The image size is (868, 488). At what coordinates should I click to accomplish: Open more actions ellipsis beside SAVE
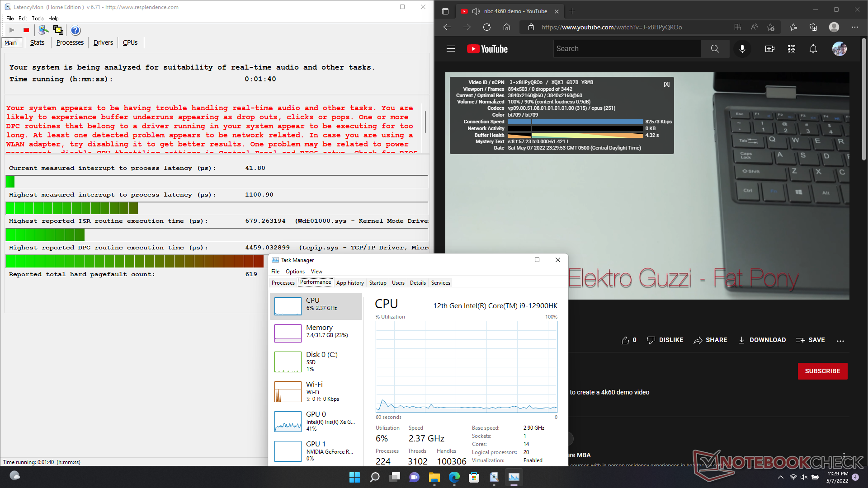[840, 341]
